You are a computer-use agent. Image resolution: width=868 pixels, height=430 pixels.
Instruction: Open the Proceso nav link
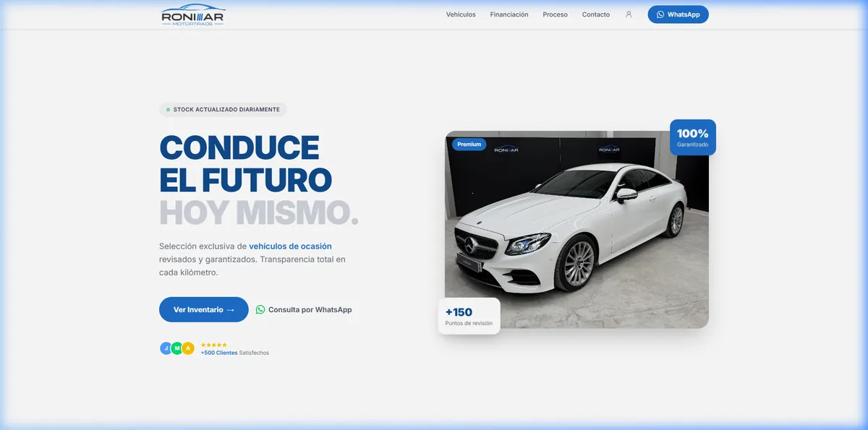tap(555, 14)
